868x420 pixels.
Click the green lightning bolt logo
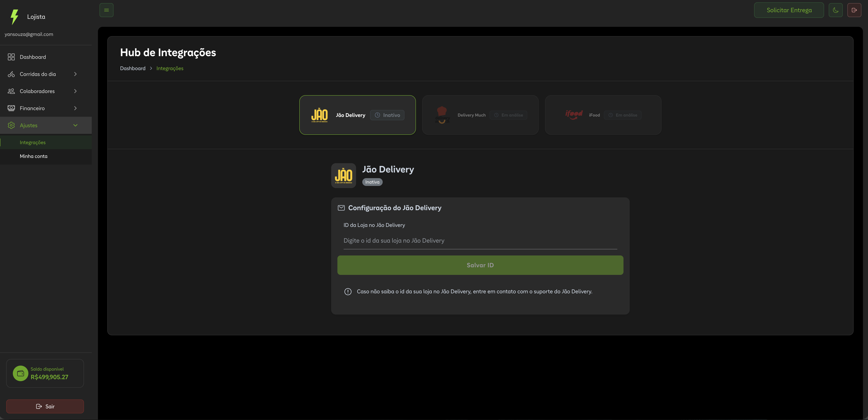14,17
